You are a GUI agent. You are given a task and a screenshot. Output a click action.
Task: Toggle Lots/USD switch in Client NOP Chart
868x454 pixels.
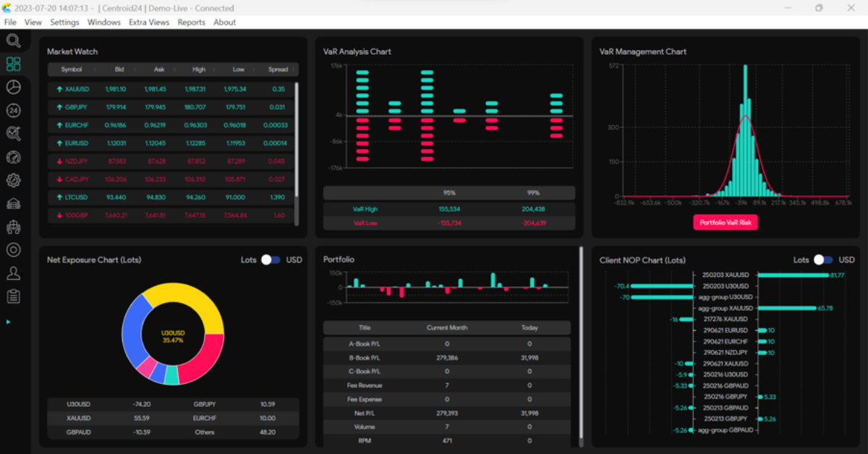[x=823, y=260]
